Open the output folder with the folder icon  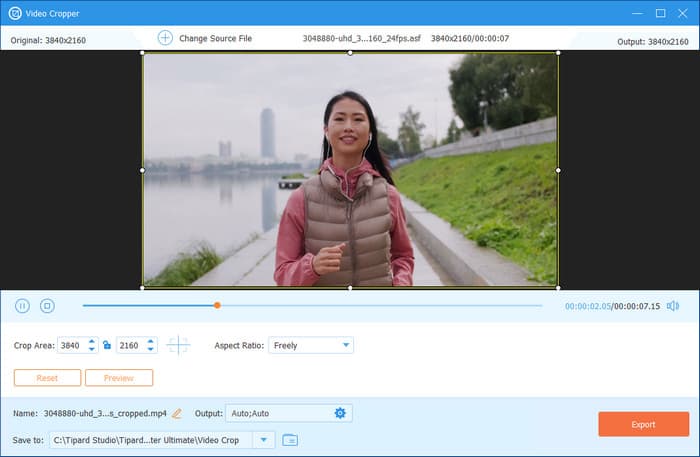(x=290, y=440)
